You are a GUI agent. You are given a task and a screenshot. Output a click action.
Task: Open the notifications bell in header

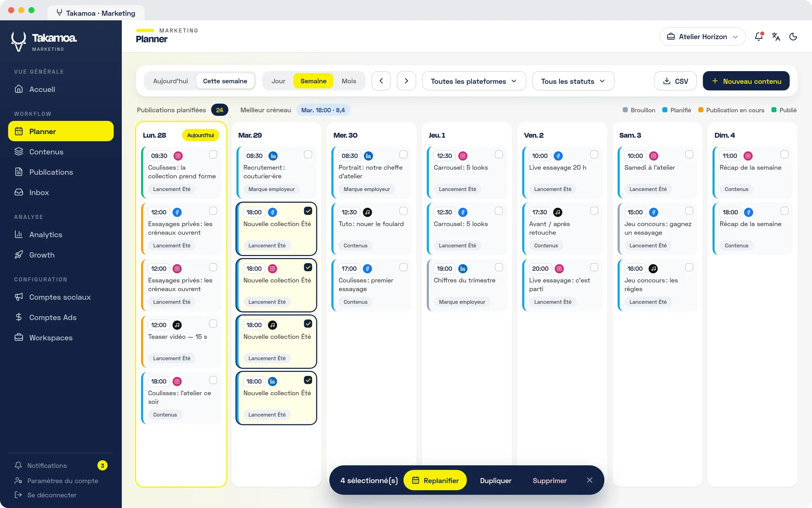[x=759, y=37]
